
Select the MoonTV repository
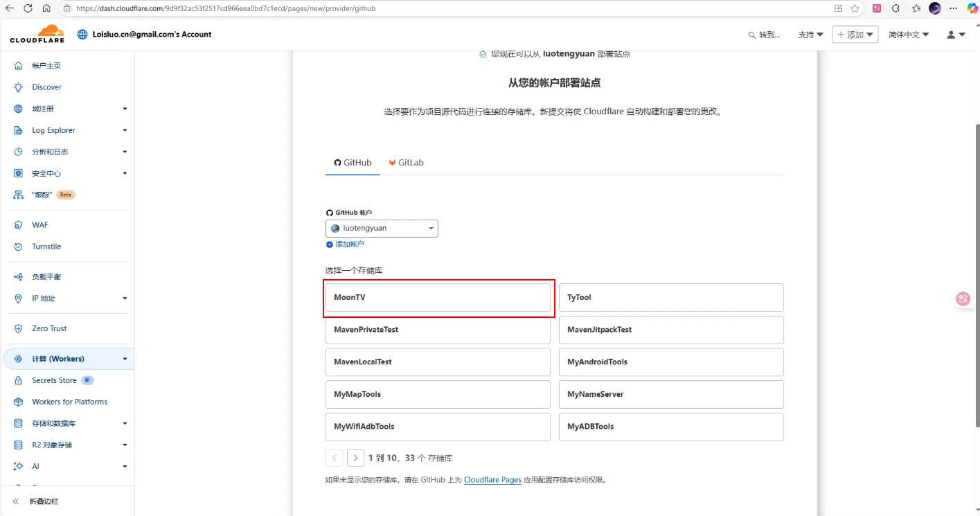(438, 297)
